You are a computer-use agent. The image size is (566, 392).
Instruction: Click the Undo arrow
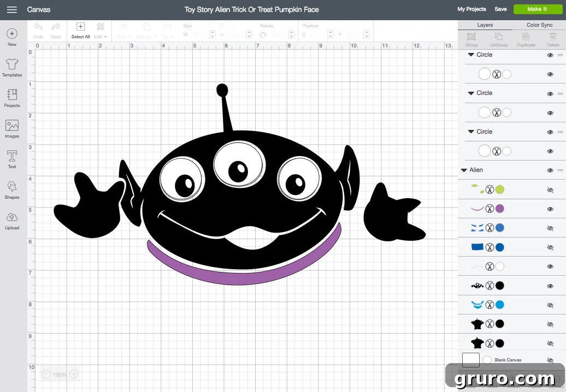pos(38,27)
